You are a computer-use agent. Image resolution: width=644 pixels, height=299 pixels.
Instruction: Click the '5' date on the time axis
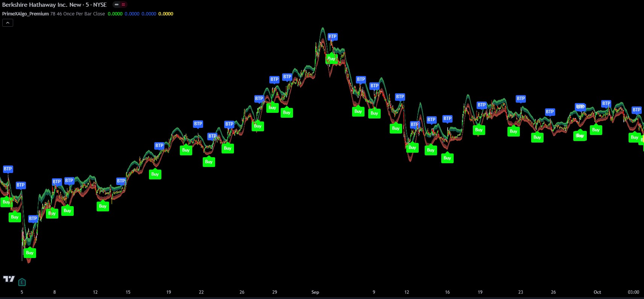coord(22,292)
